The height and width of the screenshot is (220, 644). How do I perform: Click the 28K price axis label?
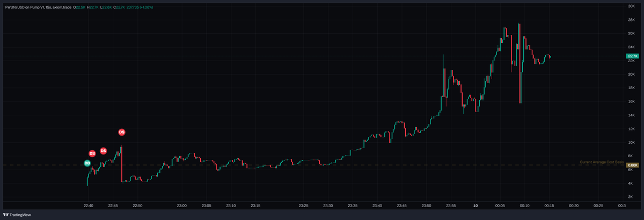[632, 20]
